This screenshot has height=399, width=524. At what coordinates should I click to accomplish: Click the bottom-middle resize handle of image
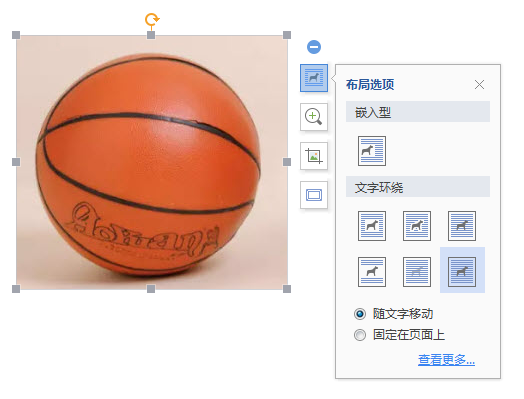(x=151, y=289)
